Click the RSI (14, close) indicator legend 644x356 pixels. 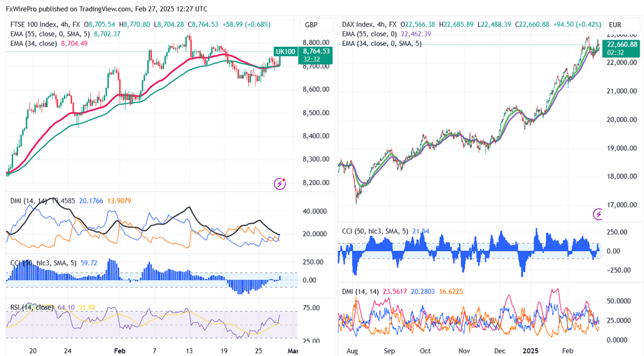click(32, 308)
